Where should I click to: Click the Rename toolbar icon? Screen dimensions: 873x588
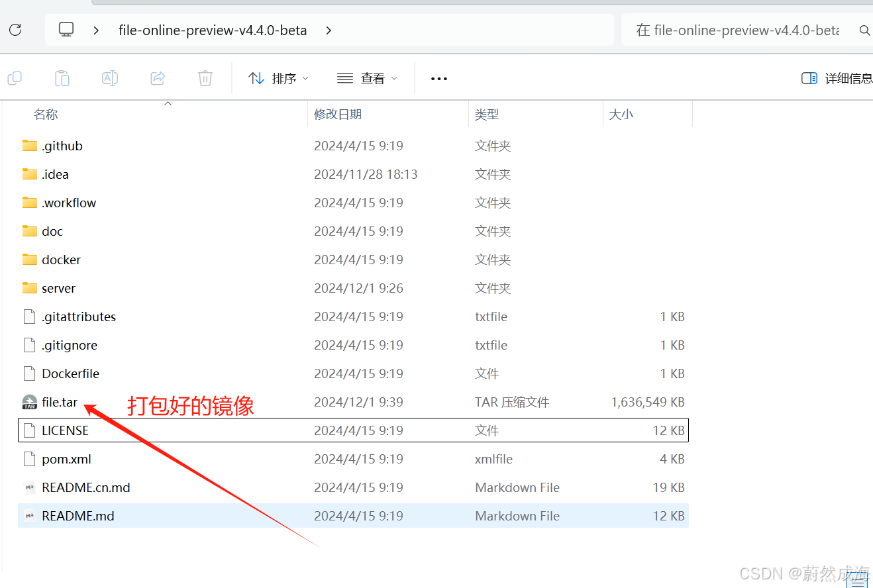click(x=110, y=78)
